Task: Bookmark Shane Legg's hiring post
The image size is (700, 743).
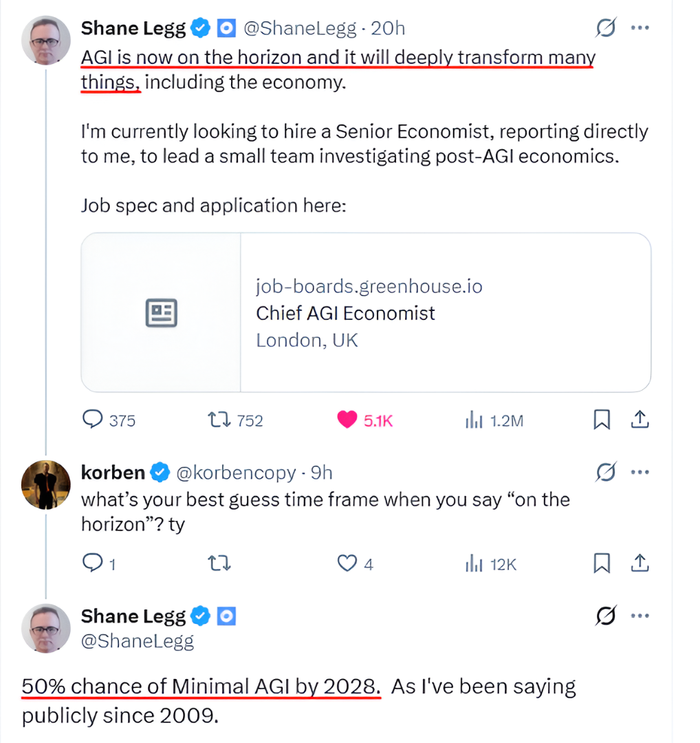Action: tap(602, 419)
